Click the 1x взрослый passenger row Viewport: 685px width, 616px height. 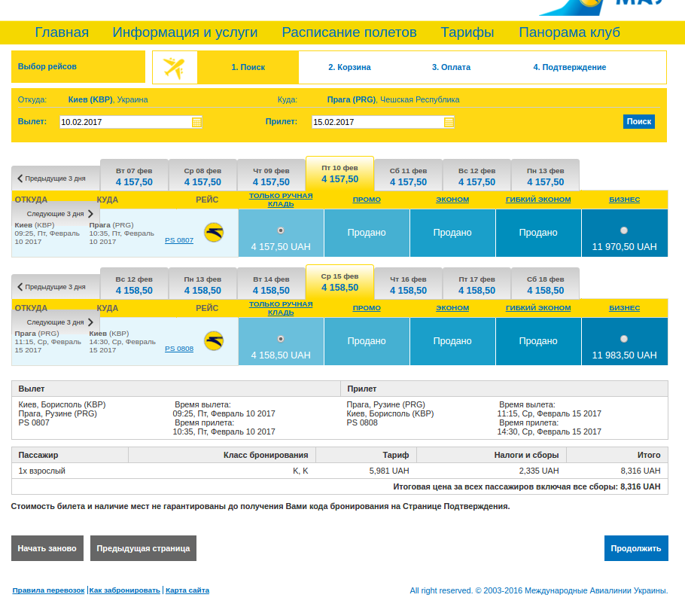[x=340, y=471]
